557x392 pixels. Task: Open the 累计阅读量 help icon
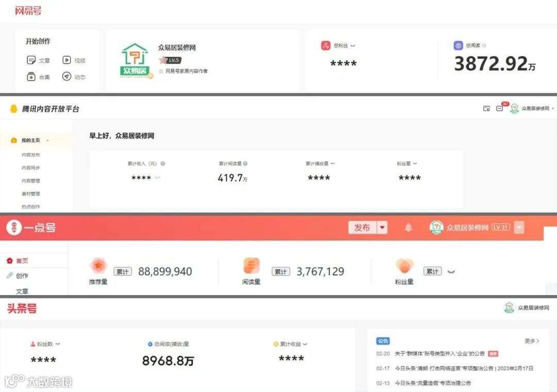245,163
